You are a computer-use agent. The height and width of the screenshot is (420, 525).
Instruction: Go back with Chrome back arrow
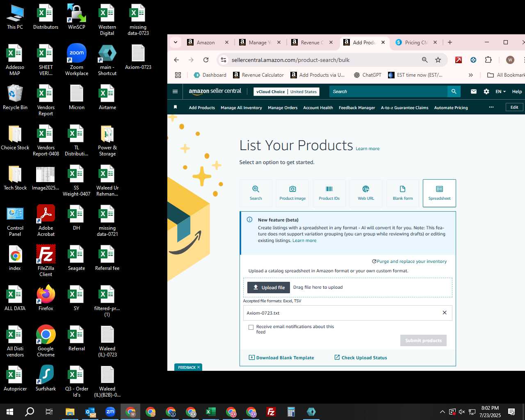(176, 60)
